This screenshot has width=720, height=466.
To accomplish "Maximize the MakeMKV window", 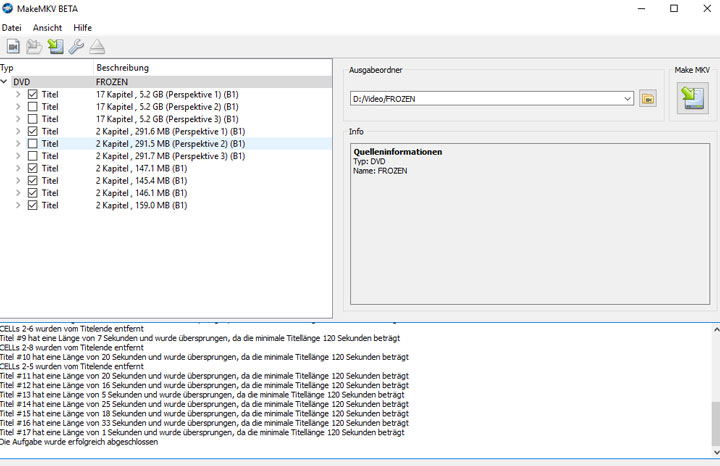I will (674, 8).
